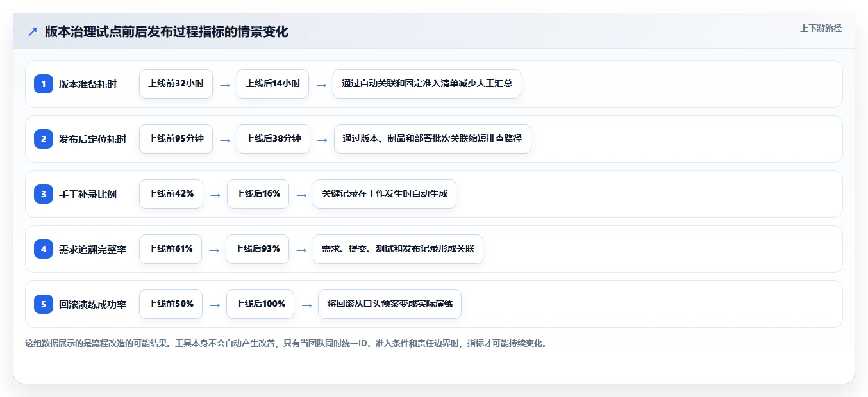Select number badge 1 for 版本准备耗时

click(44, 84)
